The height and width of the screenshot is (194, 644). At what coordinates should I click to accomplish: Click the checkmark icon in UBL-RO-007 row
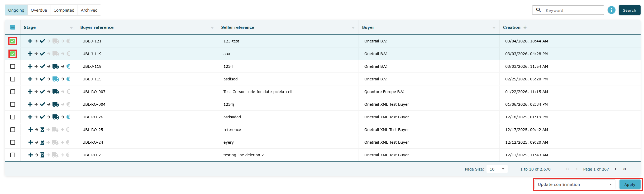coord(42,92)
